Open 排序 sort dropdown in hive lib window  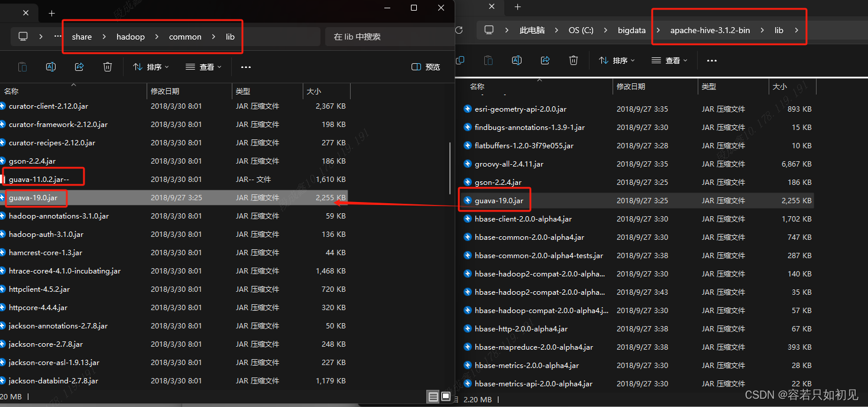(617, 60)
